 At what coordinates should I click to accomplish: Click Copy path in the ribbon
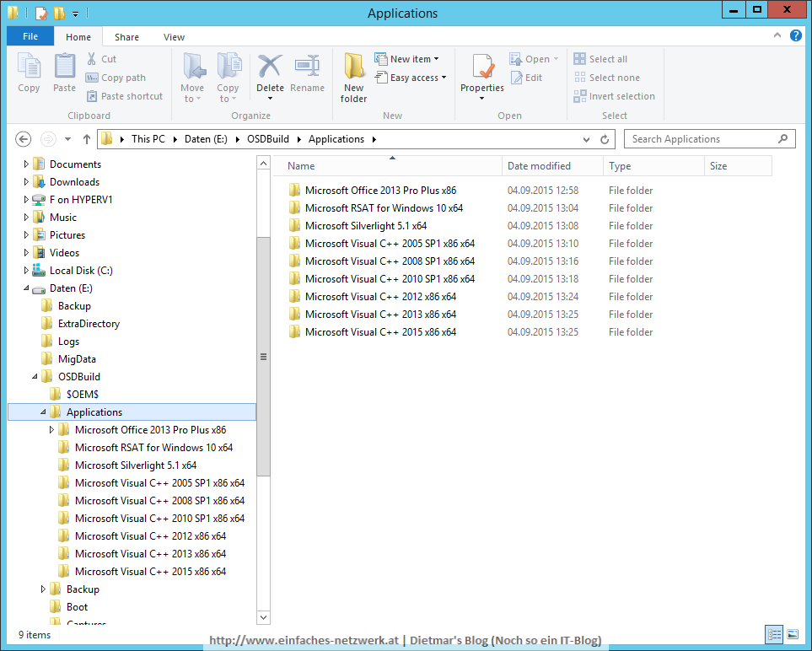(x=116, y=78)
